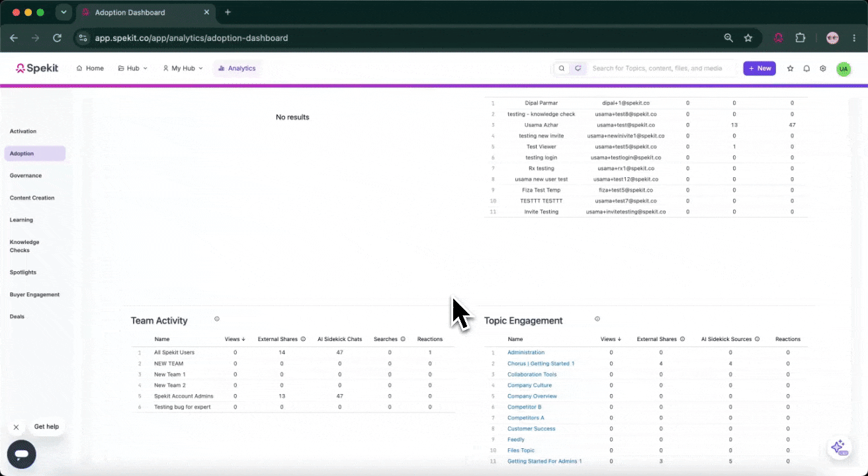Open the Chorus | Getting Started 1 link
The width and height of the screenshot is (868, 476).
(541, 364)
